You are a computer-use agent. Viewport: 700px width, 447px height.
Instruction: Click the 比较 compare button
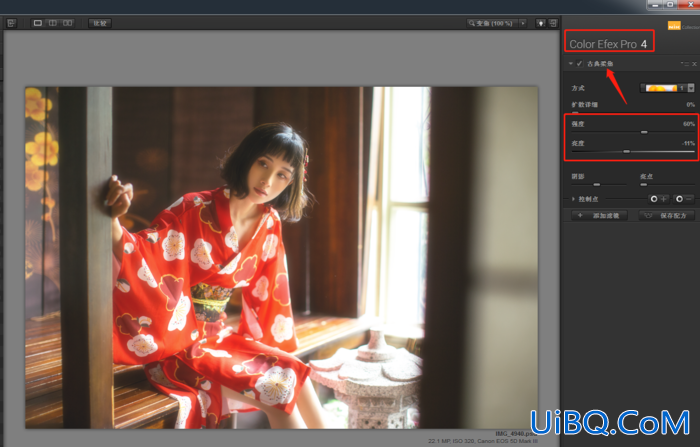click(x=100, y=23)
